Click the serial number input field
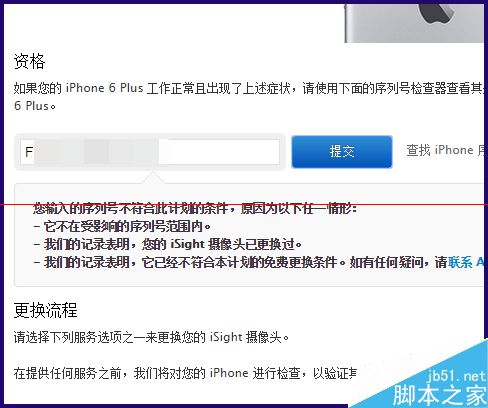 [150, 152]
